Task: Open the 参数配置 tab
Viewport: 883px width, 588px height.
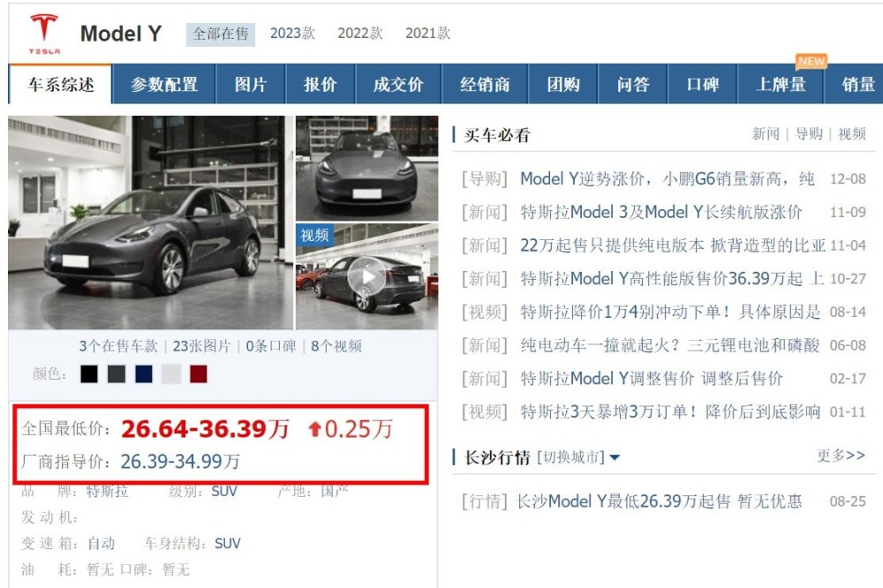Action: tap(164, 85)
